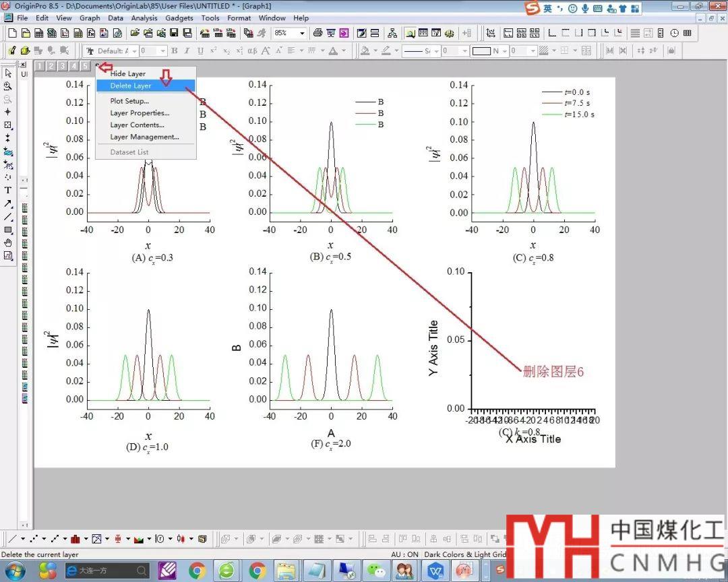Click the Save Project floppy icon
Screen dimensions: 728x582
coord(174,33)
